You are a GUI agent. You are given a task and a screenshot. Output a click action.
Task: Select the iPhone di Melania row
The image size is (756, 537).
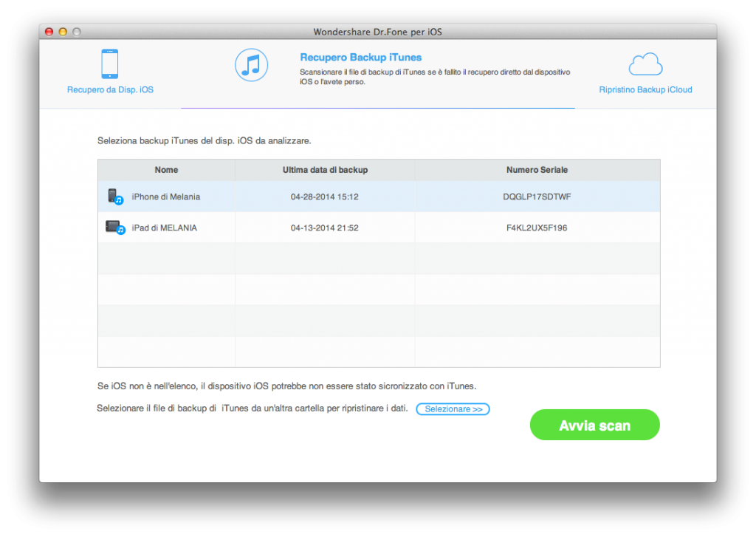pyautogui.click(x=379, y=196)
